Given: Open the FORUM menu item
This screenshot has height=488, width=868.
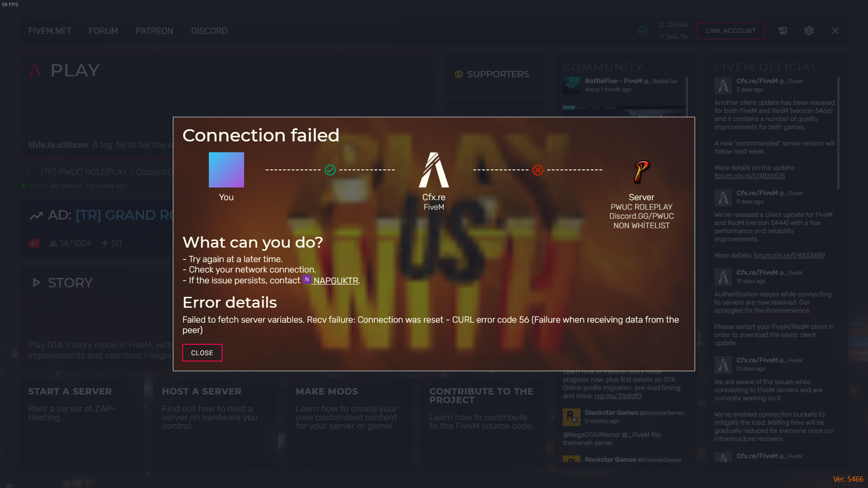Looking at the screenshot, I should click(x=103, y=31).
